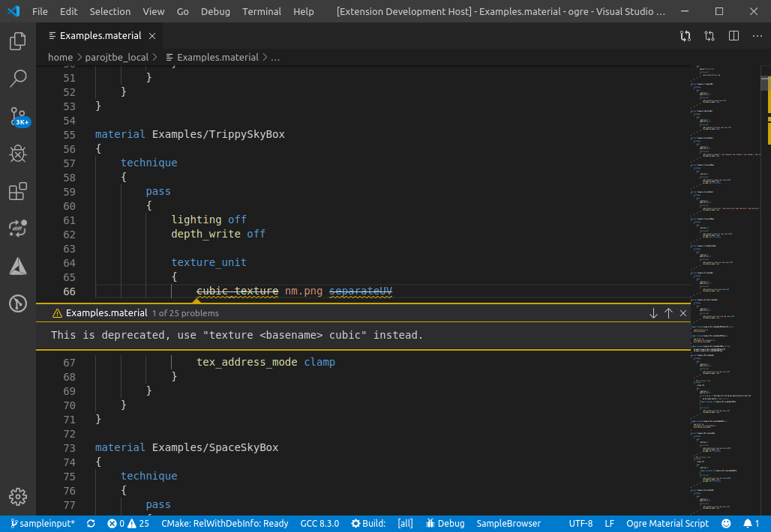Screen dimensions: 771x532
Task: Open the Extensions view in activity bar
Action: pos(18,191)
